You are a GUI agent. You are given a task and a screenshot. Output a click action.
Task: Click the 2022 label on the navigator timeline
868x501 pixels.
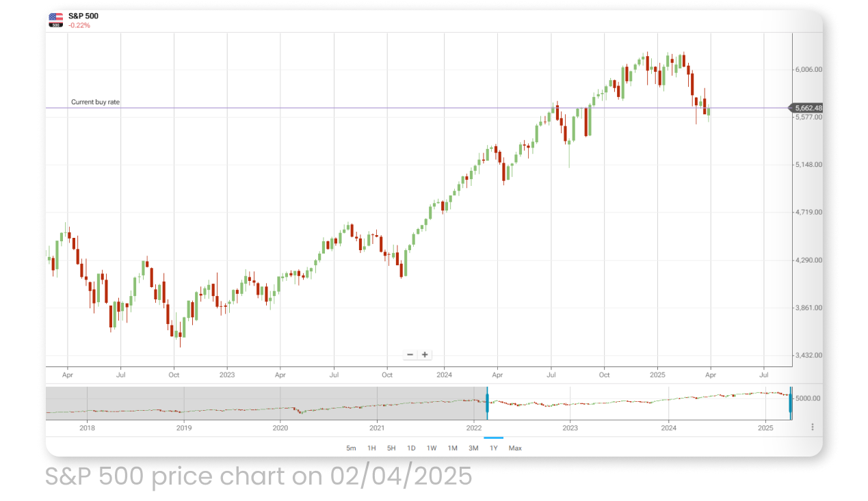pyautogui.click(x=475, y=426)
